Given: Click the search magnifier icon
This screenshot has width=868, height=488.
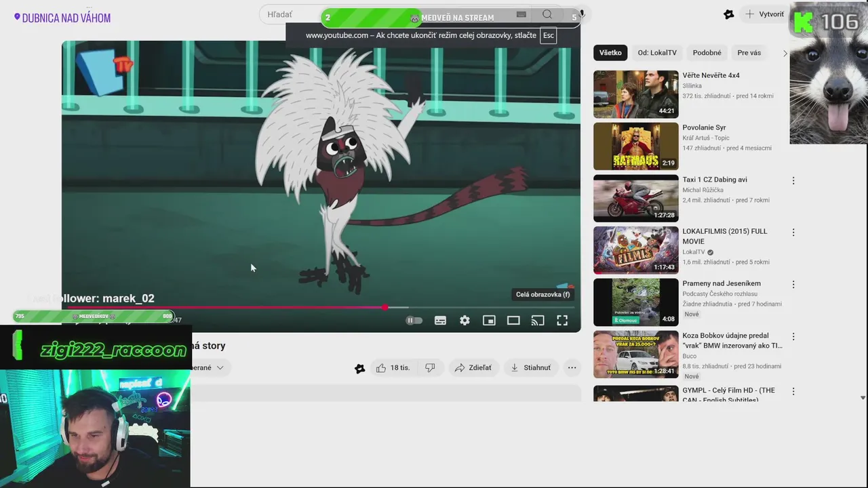Looking at the screenshot, I should coord(547,14).
